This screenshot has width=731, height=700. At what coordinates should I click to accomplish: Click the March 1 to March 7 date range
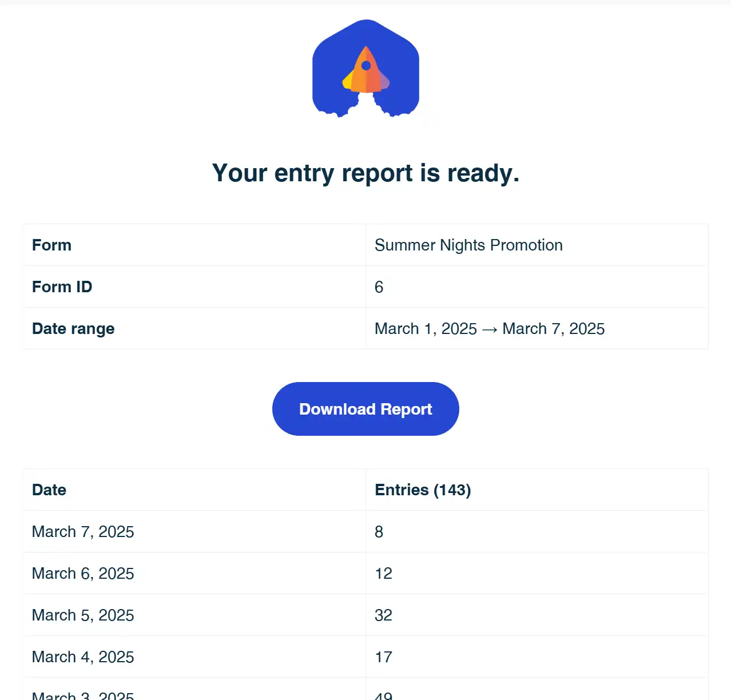tap(490, 329)
